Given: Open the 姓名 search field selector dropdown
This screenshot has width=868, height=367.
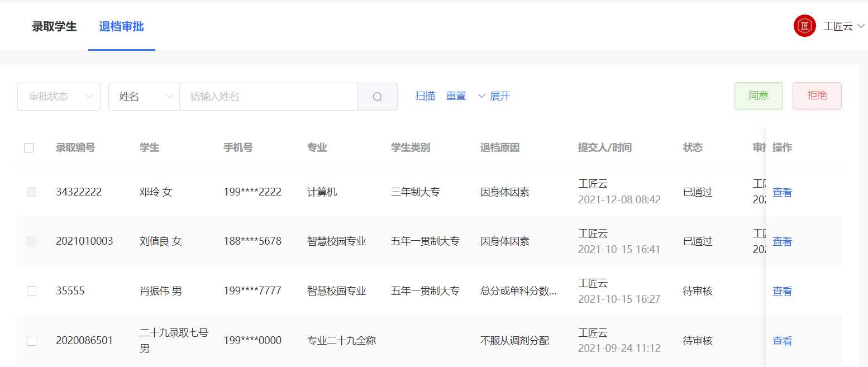Looking at the screenshot, I should coord(144,96).
